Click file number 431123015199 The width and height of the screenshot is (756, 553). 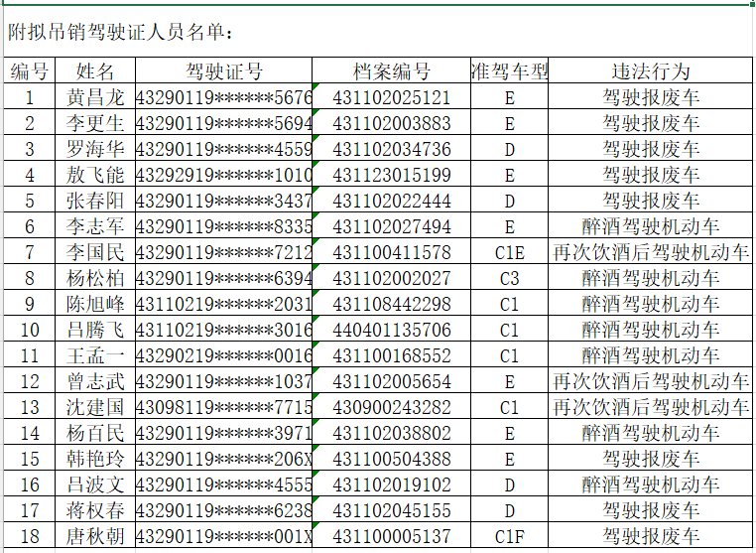[392, 175]
